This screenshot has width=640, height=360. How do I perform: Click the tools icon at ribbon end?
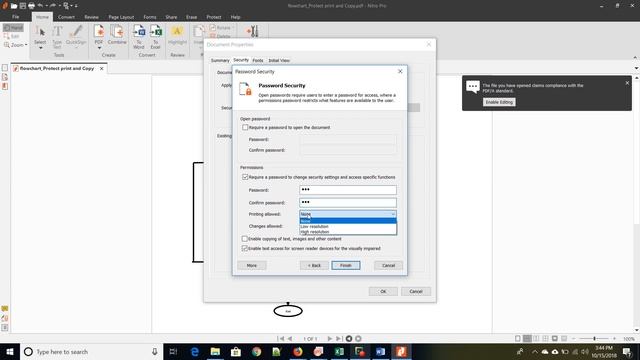[252, 31]
